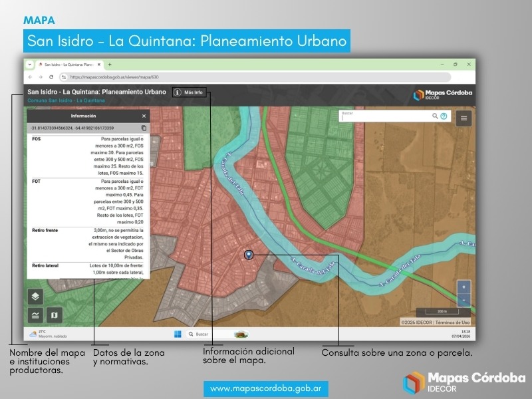The image size is (532, 399).
Task: Click the blue location marker on map
Action: pyautogui.click(x=249, y=255)
